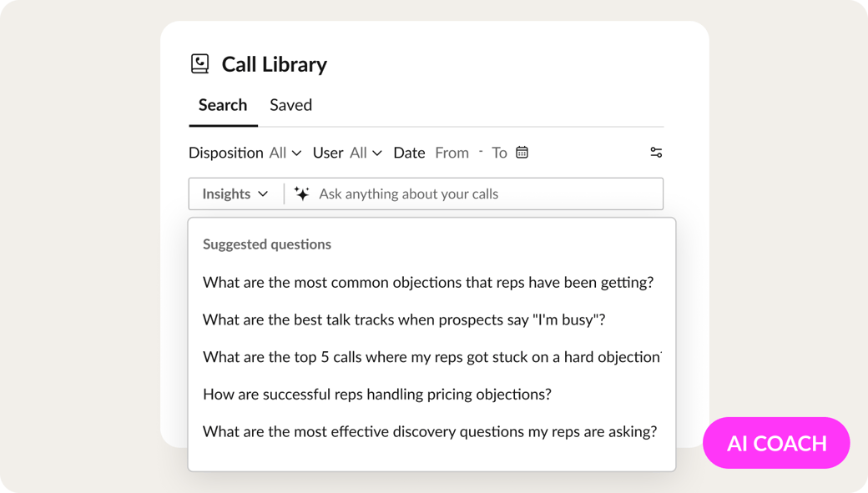Click the Call Library phone book icon

pos(199,63)
